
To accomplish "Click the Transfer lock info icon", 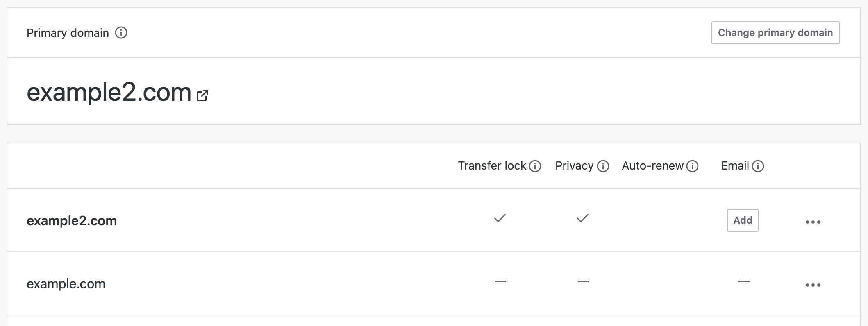I will (x=535, y=166).
